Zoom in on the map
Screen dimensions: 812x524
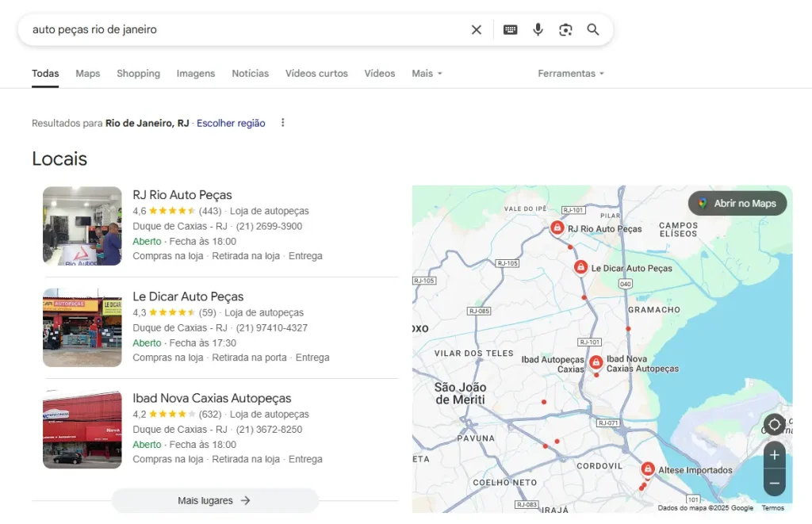[775, 455]
